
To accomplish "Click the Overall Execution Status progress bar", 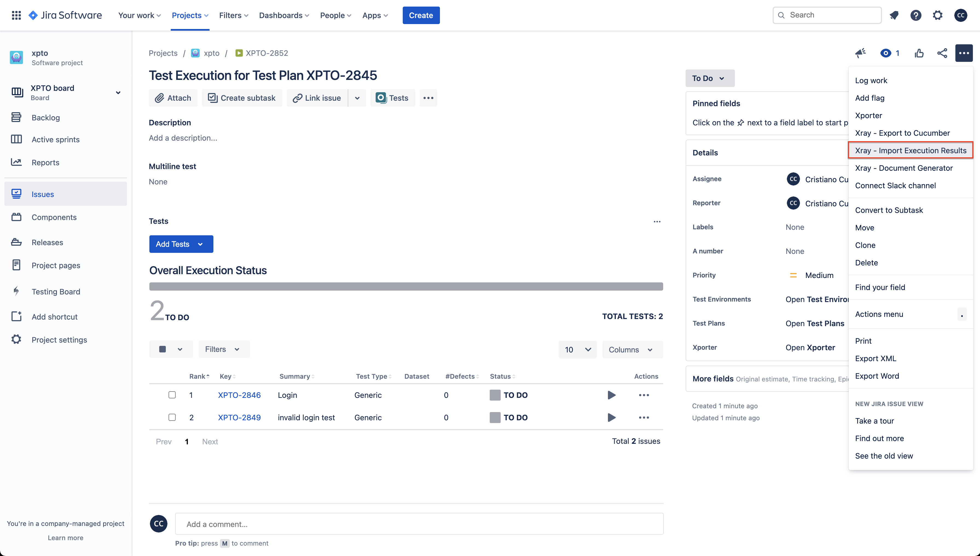I will pos(406,287).
